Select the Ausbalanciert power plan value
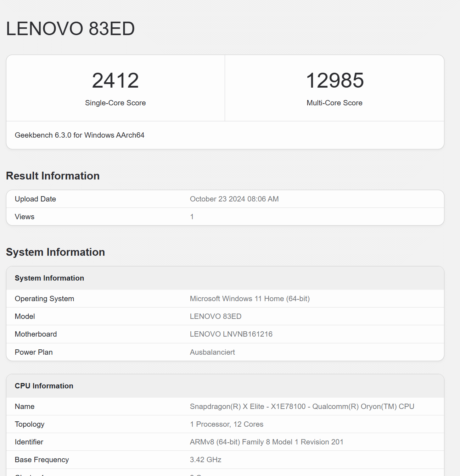The image size is (460, 476). [213, 352]
